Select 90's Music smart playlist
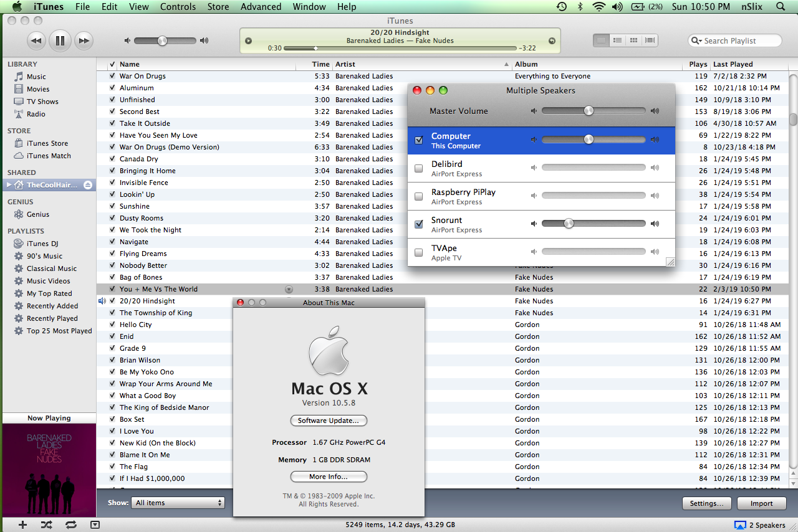 coord(44,256)
